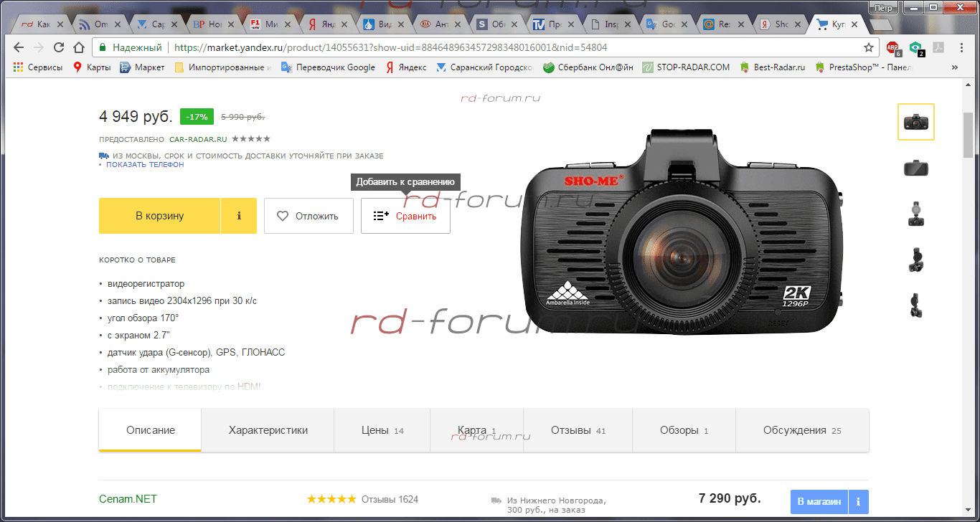The image size is (980, 522).
Task: Open Отзывы 1624 for Cenam.NET
Action: coord(390,499)
